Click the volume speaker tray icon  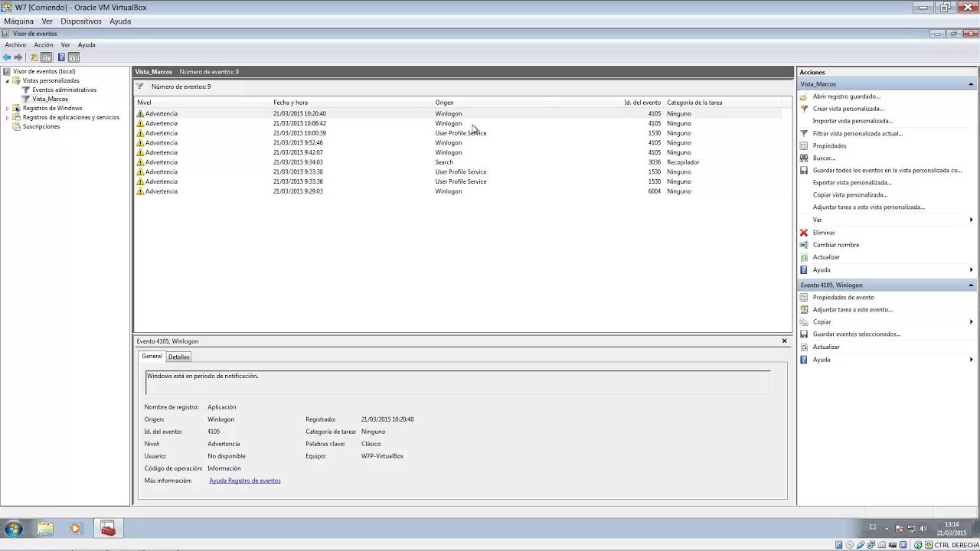pyautogui.click(x=923, y=529)
